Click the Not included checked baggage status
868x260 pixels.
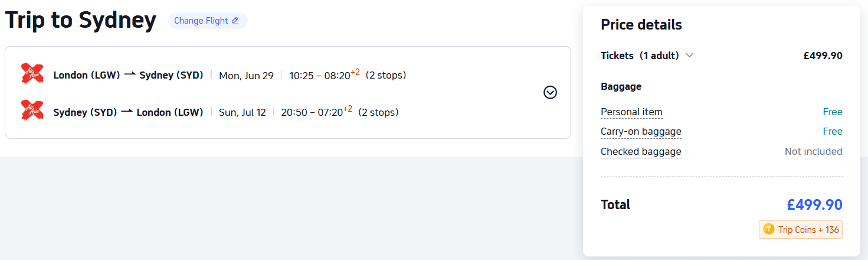(813, 151)
